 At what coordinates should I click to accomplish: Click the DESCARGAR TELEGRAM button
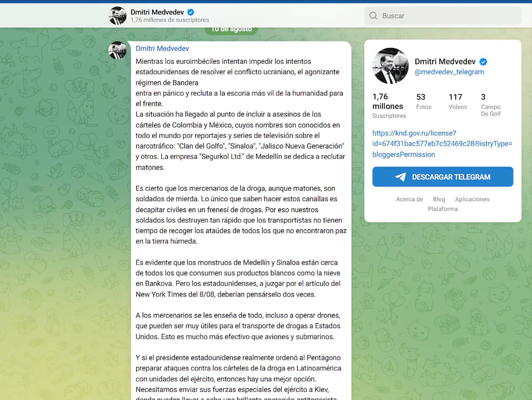coord(443,177)
